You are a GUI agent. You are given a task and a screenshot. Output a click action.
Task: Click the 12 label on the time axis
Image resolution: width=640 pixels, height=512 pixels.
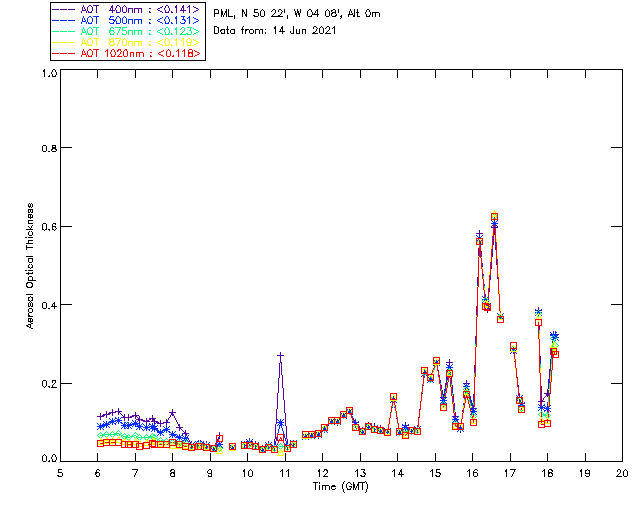322,473
